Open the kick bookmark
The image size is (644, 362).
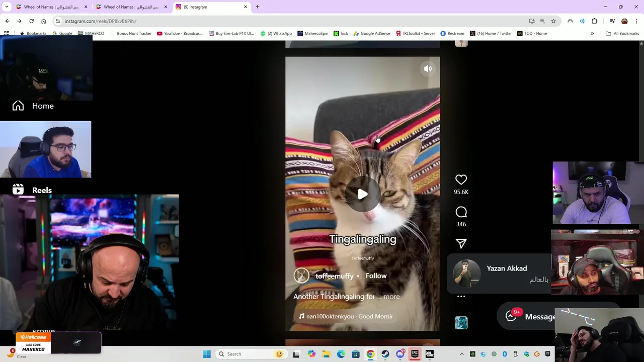click(341, 34)
